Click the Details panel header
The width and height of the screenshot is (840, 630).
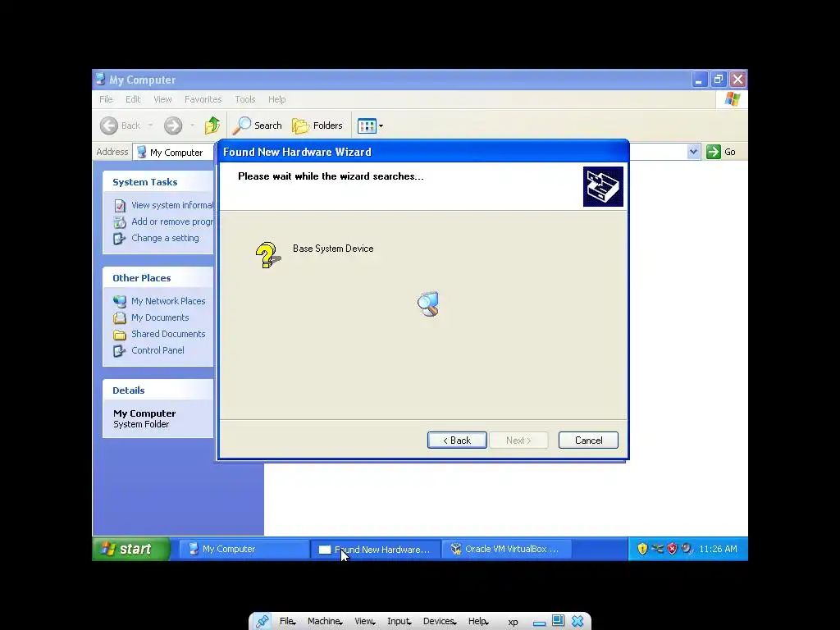click(x=158, y=390)
